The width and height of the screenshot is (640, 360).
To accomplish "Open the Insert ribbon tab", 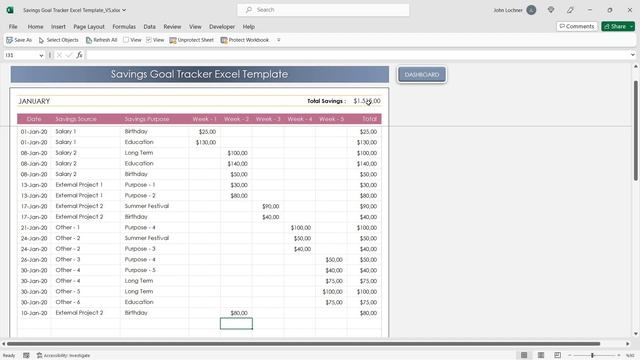I will click(58, 27).
